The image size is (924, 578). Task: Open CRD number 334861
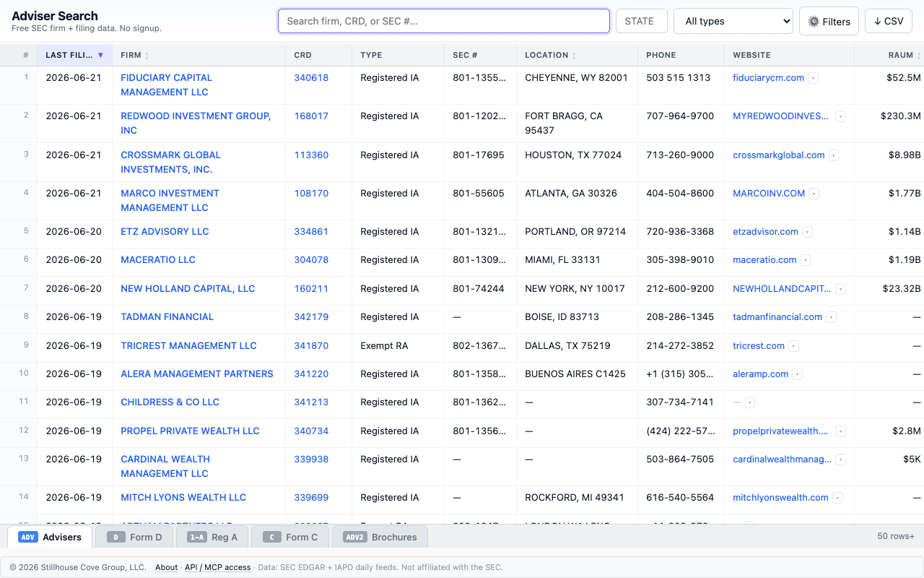click(x=311, y=231)
